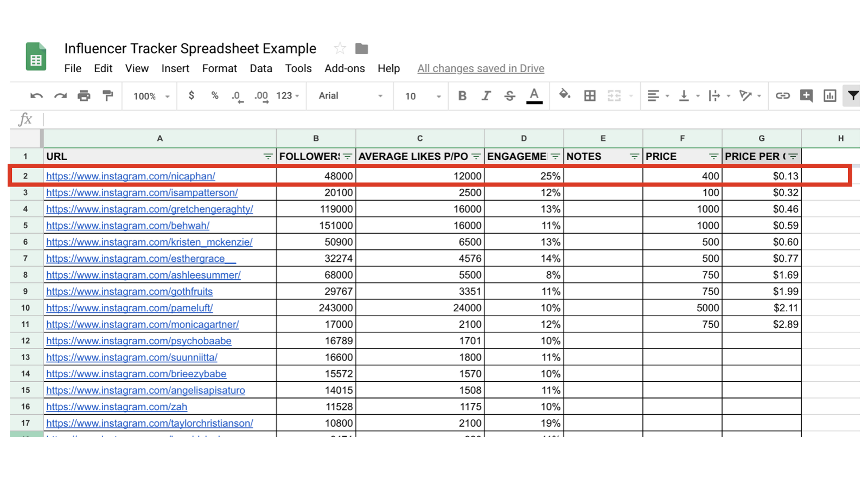868x482 pixels.
Task: Format as currency with the dollar icon
Action: [191, 96]
